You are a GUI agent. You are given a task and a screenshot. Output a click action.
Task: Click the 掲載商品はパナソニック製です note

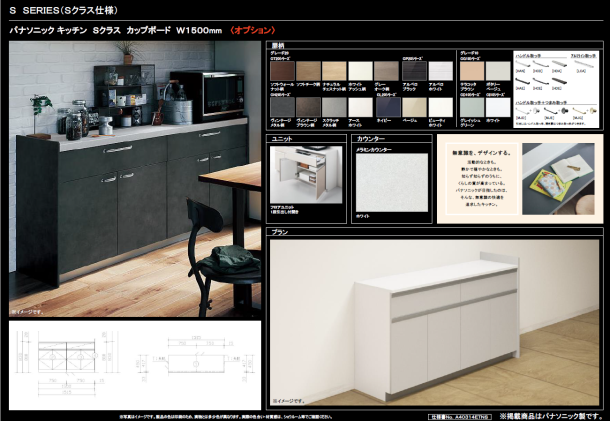(x=551, y=416)
